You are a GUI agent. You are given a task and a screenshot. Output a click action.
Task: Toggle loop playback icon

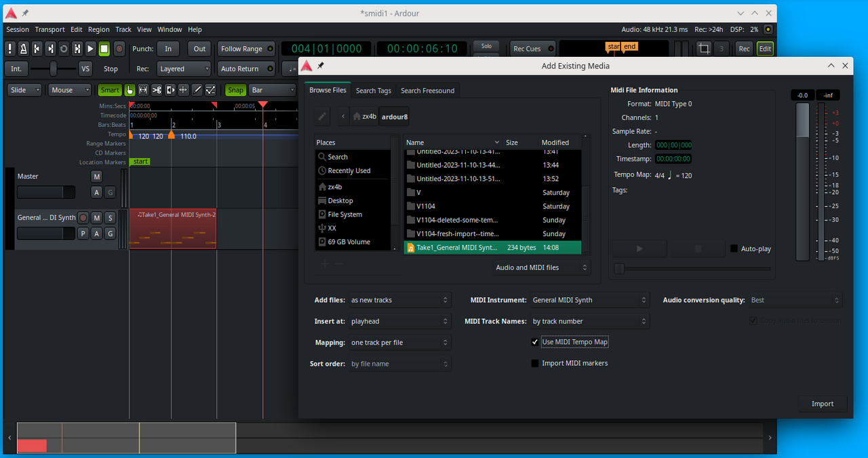pyautogui.click(x=64, y=49)
